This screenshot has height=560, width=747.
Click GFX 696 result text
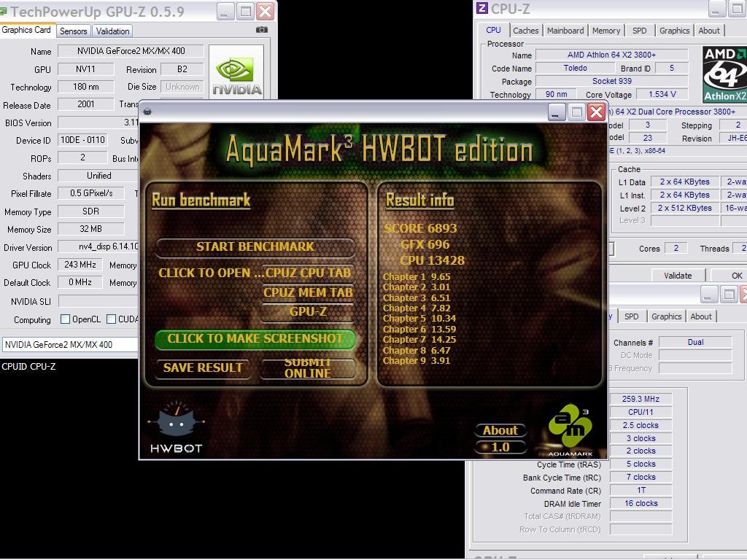[425, 244]
